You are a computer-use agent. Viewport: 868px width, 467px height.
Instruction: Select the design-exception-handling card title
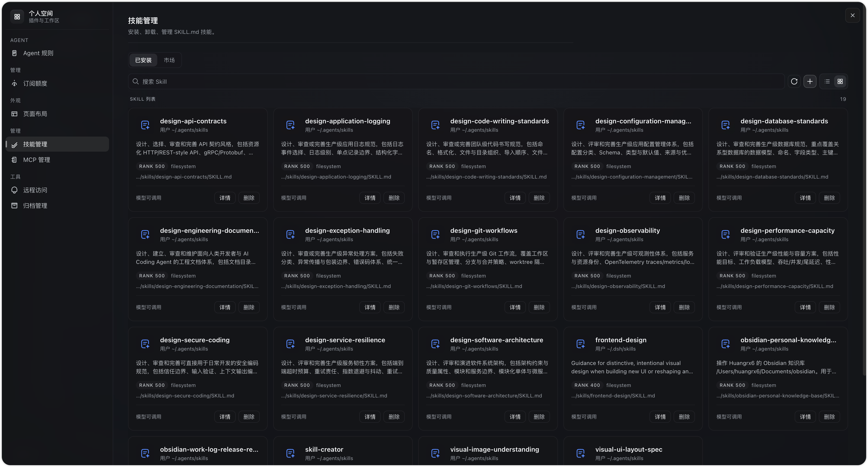[x=347, y=231]
